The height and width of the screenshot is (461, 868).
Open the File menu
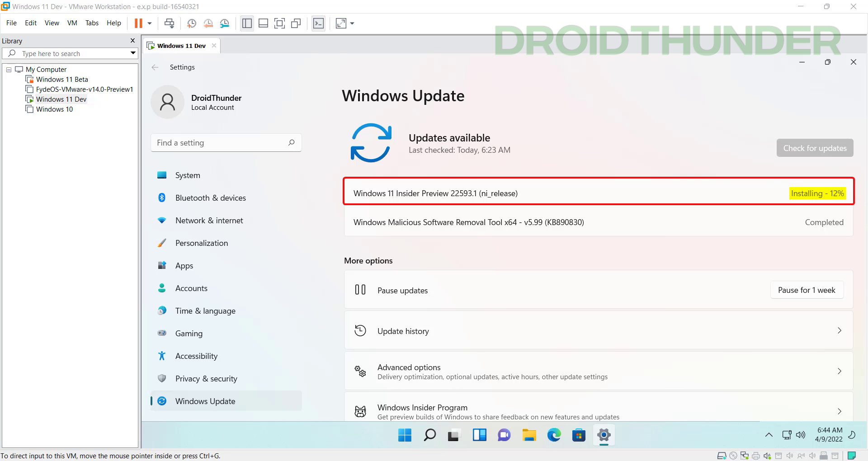[11, 23]
